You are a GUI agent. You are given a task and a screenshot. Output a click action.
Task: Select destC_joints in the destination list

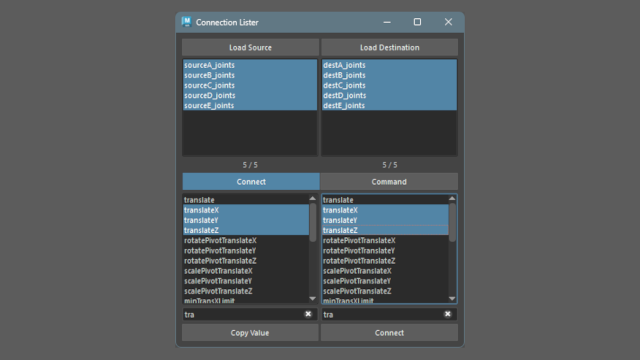[x=389, y=85]
